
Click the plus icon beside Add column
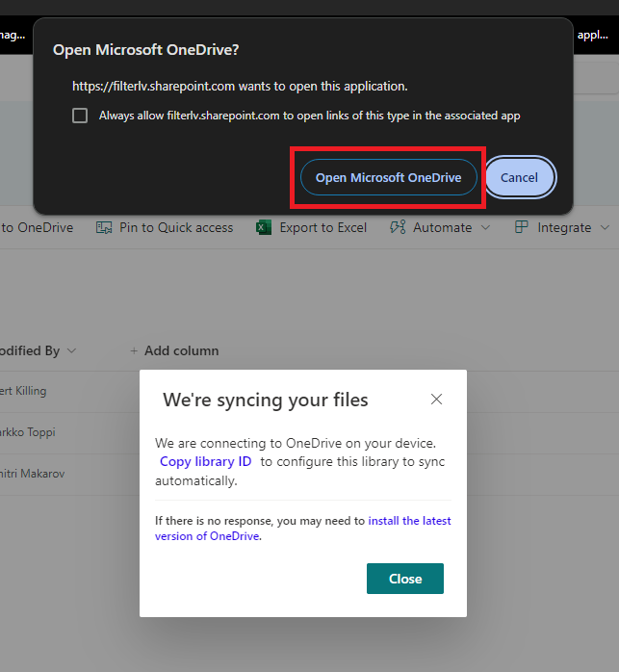(x=134, y=351)
